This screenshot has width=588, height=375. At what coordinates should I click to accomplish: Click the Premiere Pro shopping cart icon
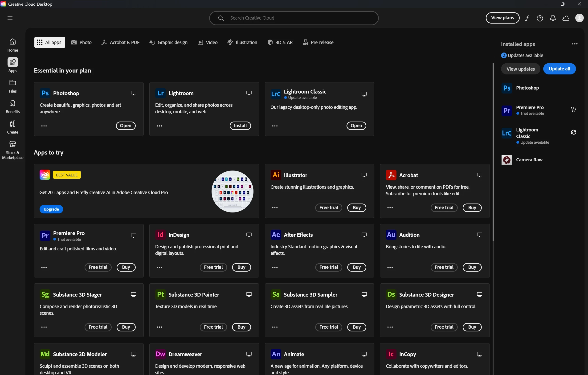pos(573,110)
